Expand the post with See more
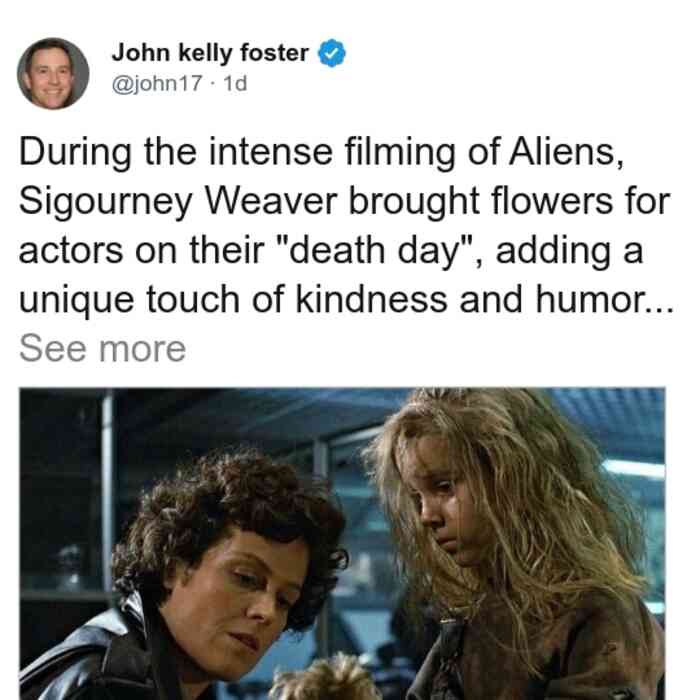Screen dimensions: 700x700 [x=102, y=349]
